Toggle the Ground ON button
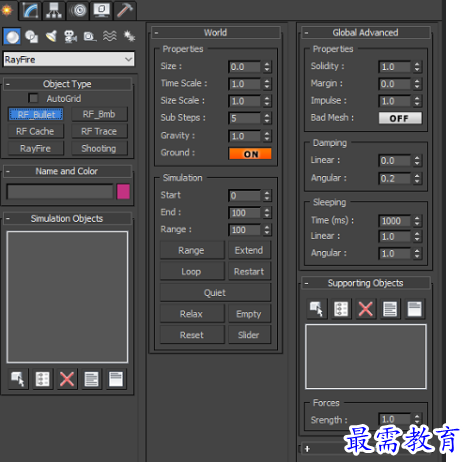 [x=250, y=154]
